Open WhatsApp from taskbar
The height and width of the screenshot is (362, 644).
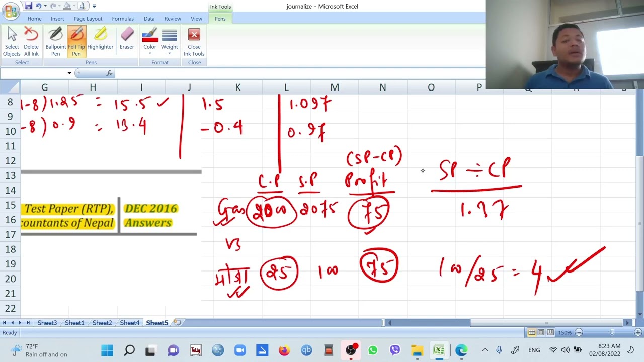pos(373,350)
